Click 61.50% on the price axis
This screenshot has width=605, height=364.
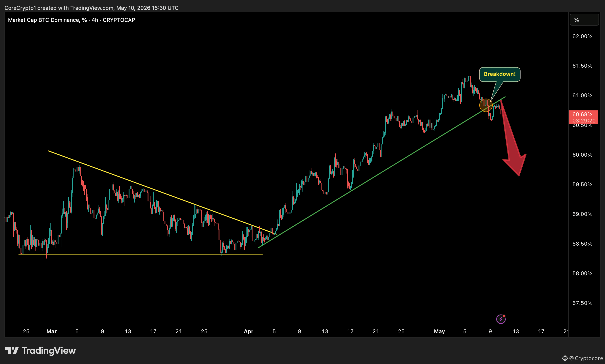[582, 66]
